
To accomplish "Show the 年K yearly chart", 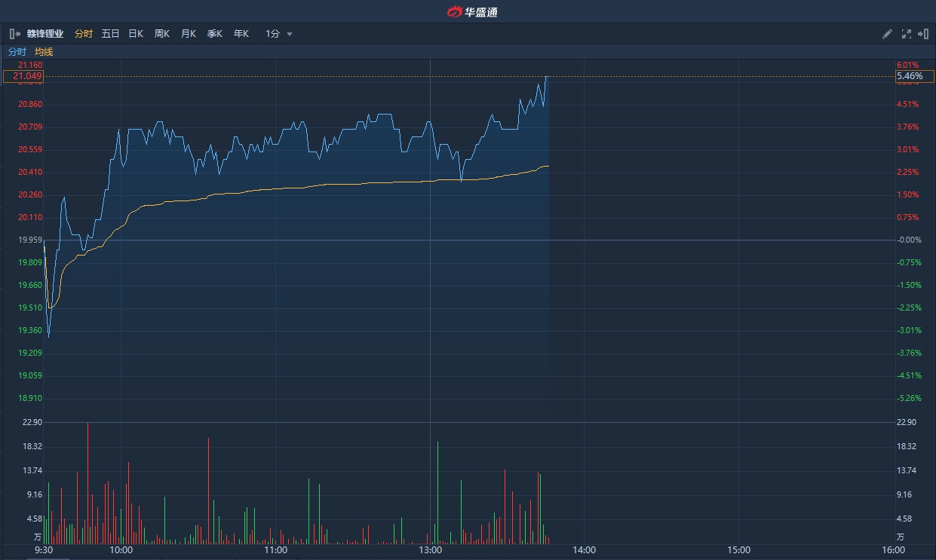I will (241, 34).
